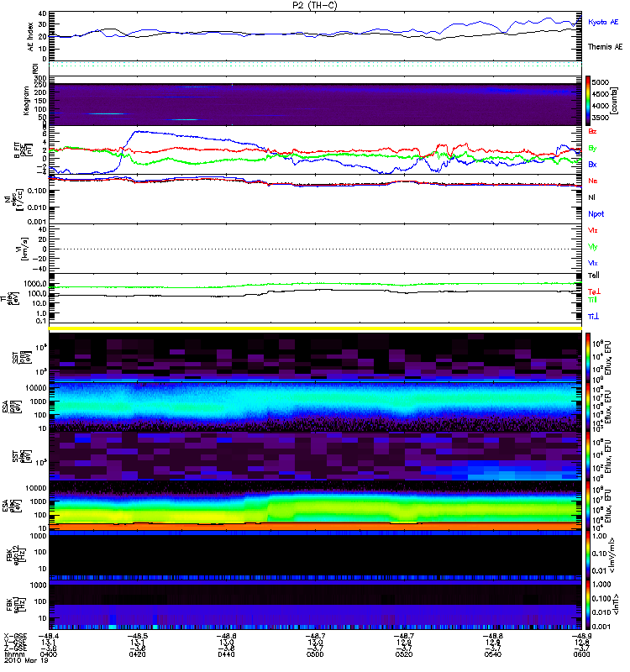The height and width of the screenshot is (672, 630).
Task: Click the 0440 time tick label
Action: pos(226,654)
